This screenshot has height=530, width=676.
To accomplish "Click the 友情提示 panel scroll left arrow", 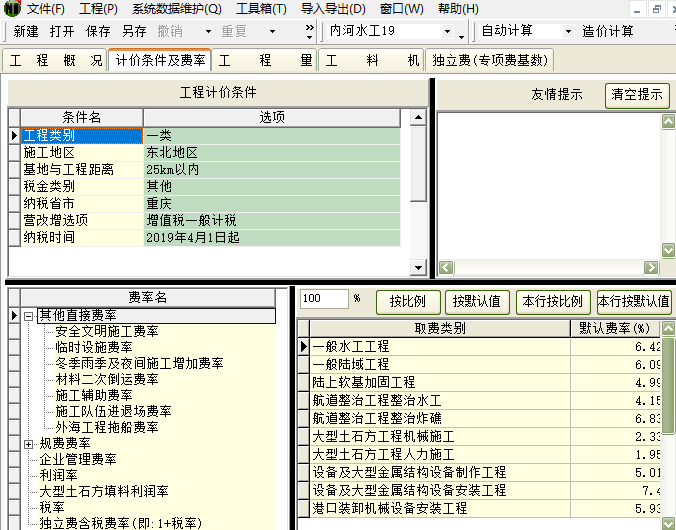I will click(446, 268).
